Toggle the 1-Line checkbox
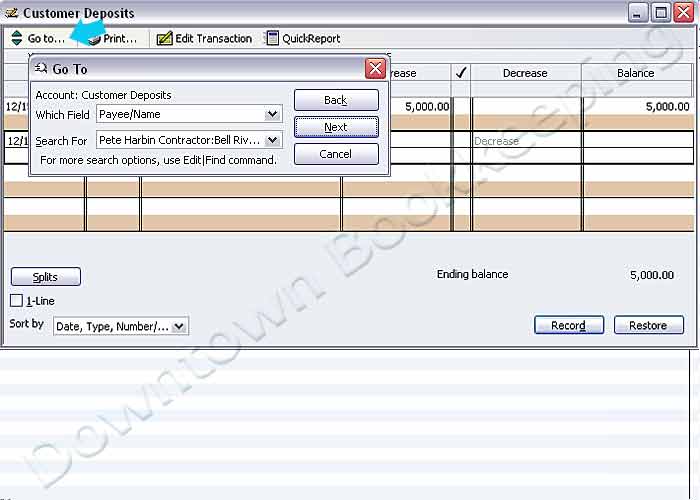700x500 pixels. (16, 300)
